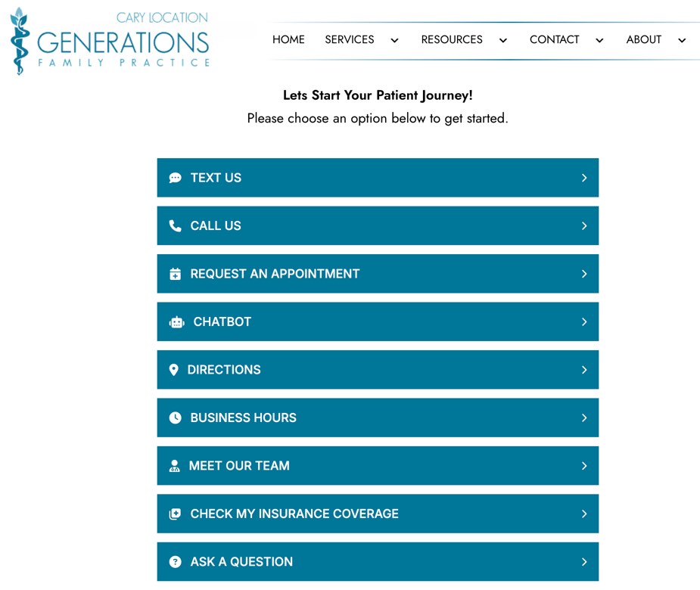Open the Services menu label
The width and height of the screenshot is (700, 590).
[x=350, y=40]
